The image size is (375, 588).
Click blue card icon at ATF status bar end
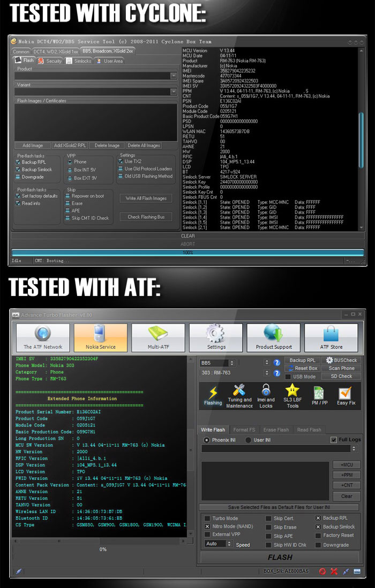click(357, 571)
